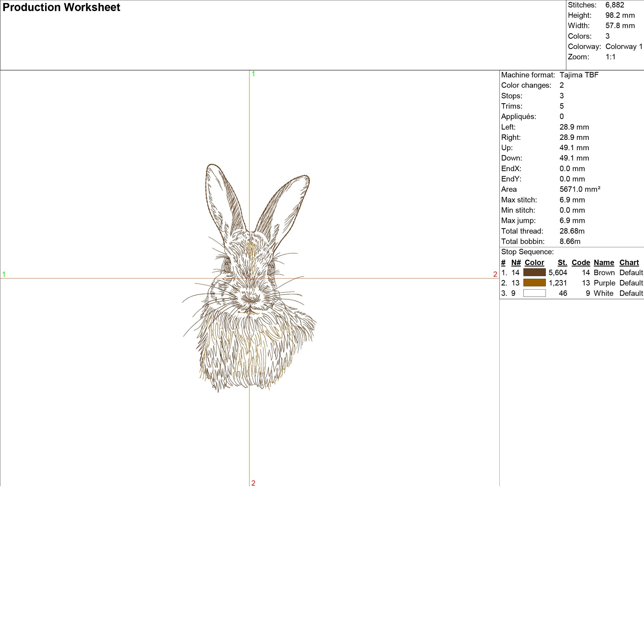Click the St. column header
The height and width of the screenshot is (644, 644).
[x=562, y=262]
